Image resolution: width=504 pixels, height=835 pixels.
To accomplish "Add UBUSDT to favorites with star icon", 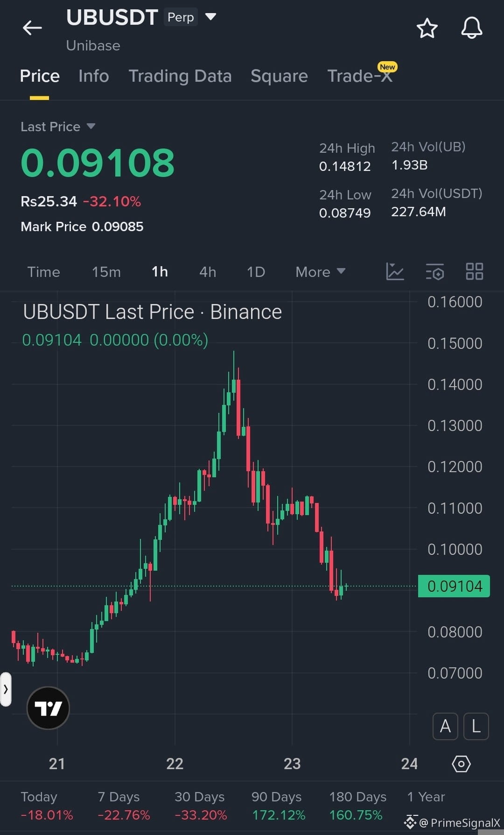I will [427, 28].
